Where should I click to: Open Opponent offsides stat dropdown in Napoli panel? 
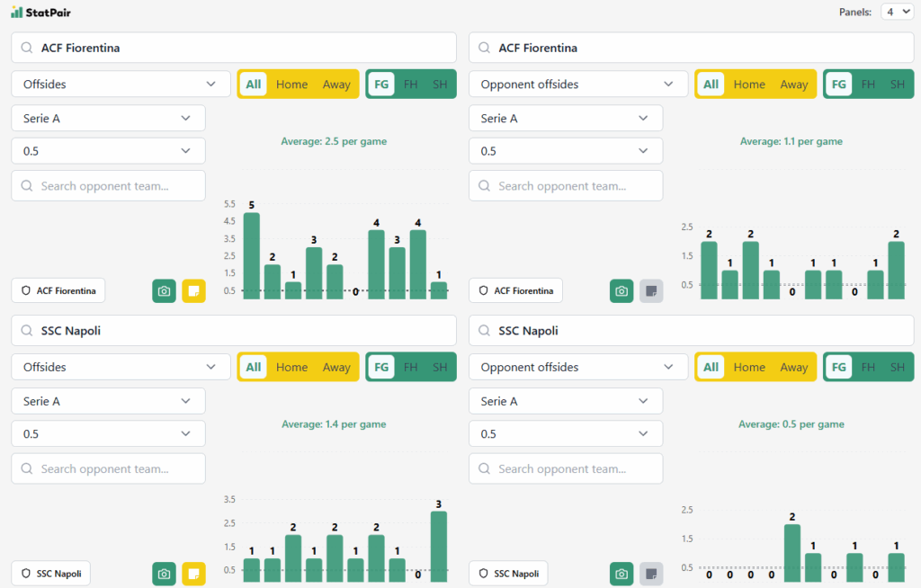point(578,367)
